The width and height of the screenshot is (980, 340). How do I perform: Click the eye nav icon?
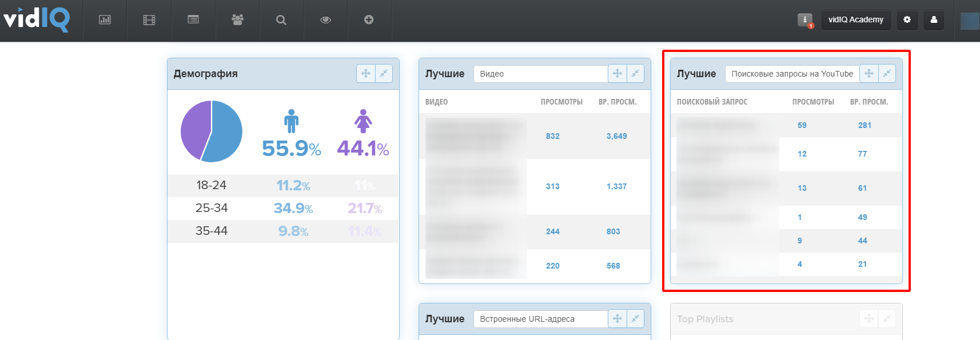click(x=325, y=20)
